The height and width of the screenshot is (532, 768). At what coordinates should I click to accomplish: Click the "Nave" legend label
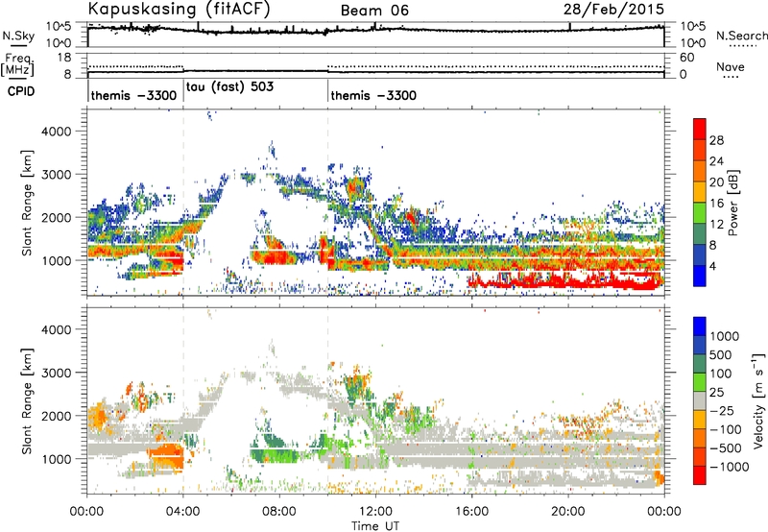(731, 67)
